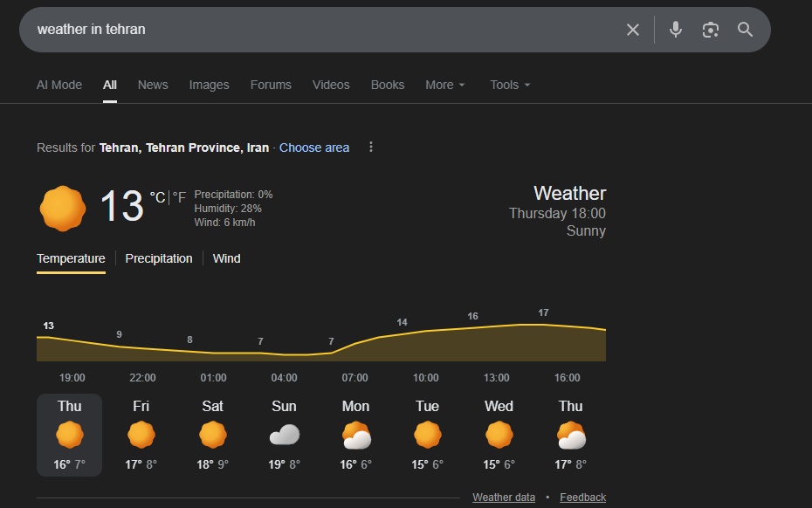Switch to AI Mode tab
The height and width of the screenshot is (508, 812).
point(59,85)
